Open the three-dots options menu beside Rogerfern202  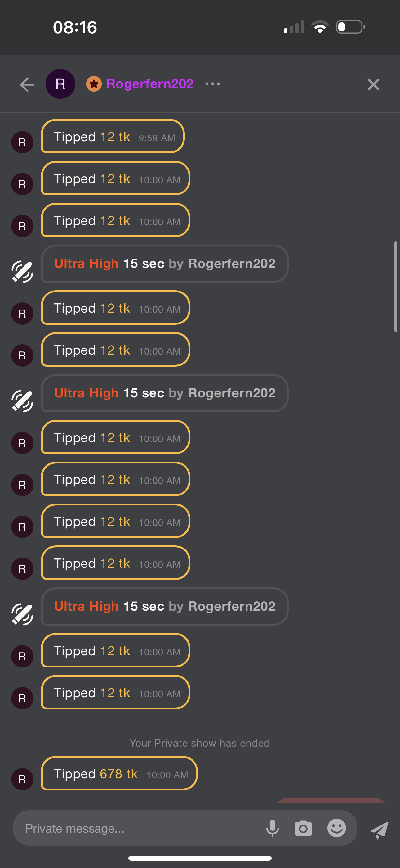tap(213, 84)
